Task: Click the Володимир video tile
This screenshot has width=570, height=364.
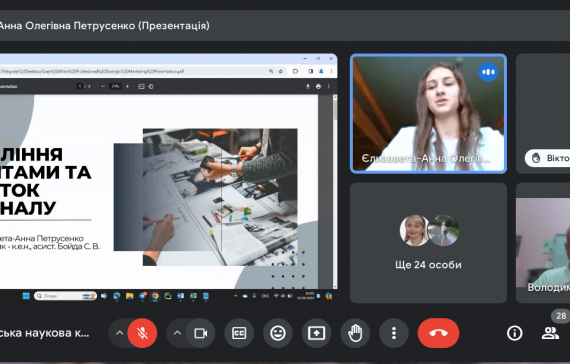Action: click(x=543, y=243)
